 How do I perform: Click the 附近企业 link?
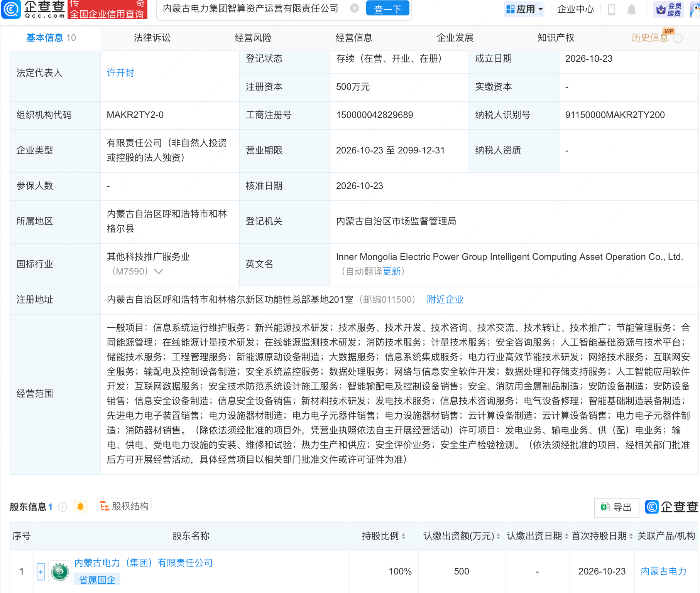[x=445, y=300]
